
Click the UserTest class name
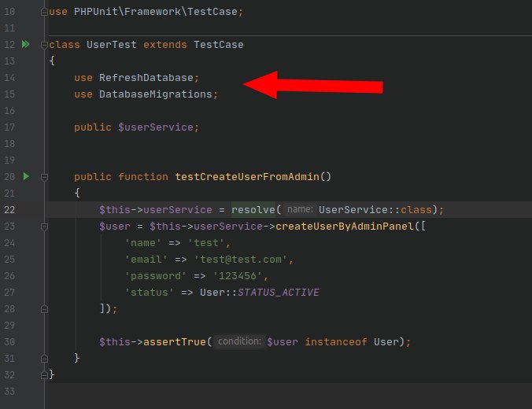click(111, 45)
